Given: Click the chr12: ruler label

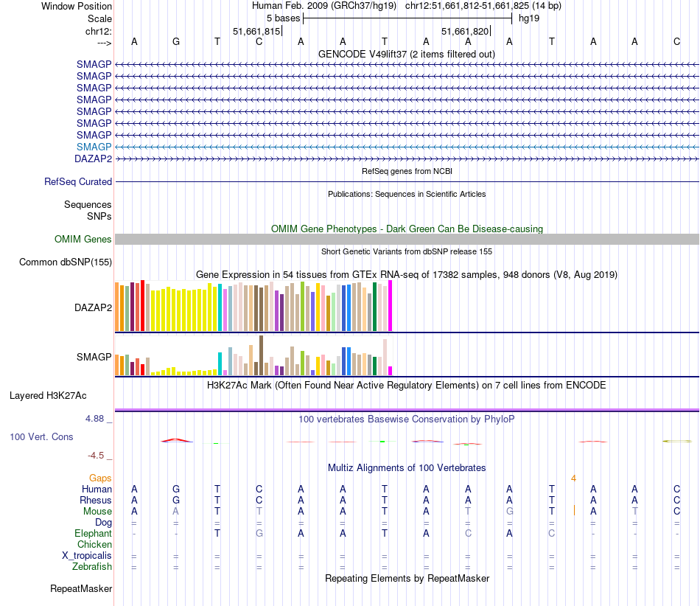Looking at the screenshot, I should point(98,31).
